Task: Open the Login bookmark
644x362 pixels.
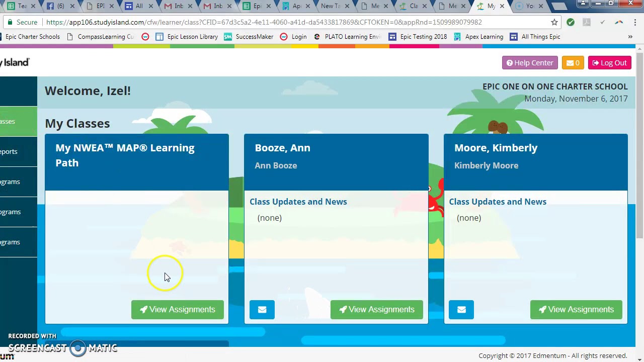Action: point(293,37)
